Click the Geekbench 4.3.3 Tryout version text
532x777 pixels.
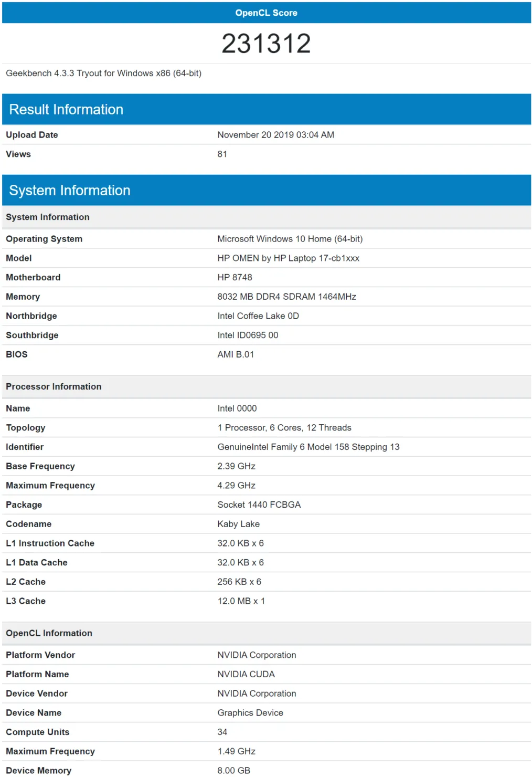(103, 73)
